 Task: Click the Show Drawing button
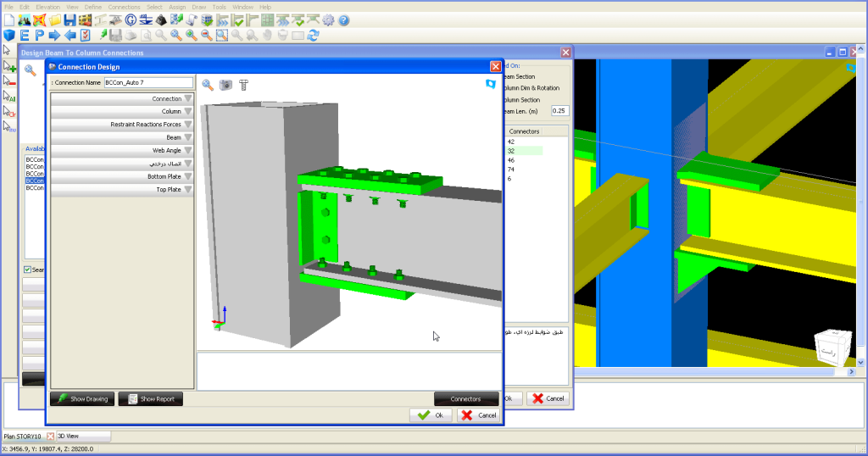click(82, 398)
